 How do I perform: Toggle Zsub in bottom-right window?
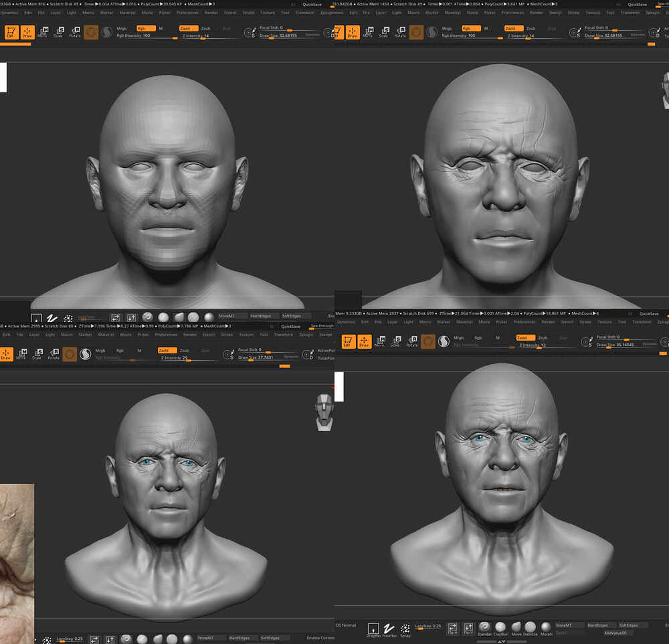(543, 337)
